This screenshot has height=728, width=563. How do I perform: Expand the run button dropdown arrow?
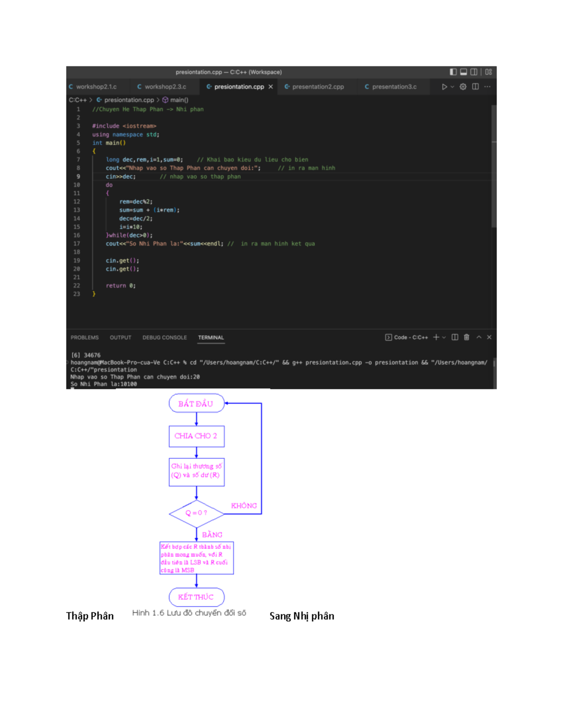[452, 87]
